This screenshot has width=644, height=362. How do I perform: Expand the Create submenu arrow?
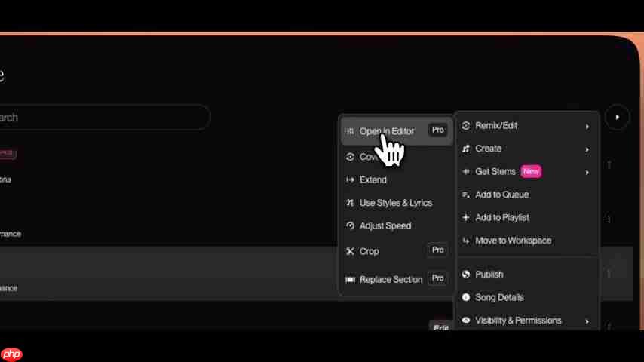click(x=587, y=149)
